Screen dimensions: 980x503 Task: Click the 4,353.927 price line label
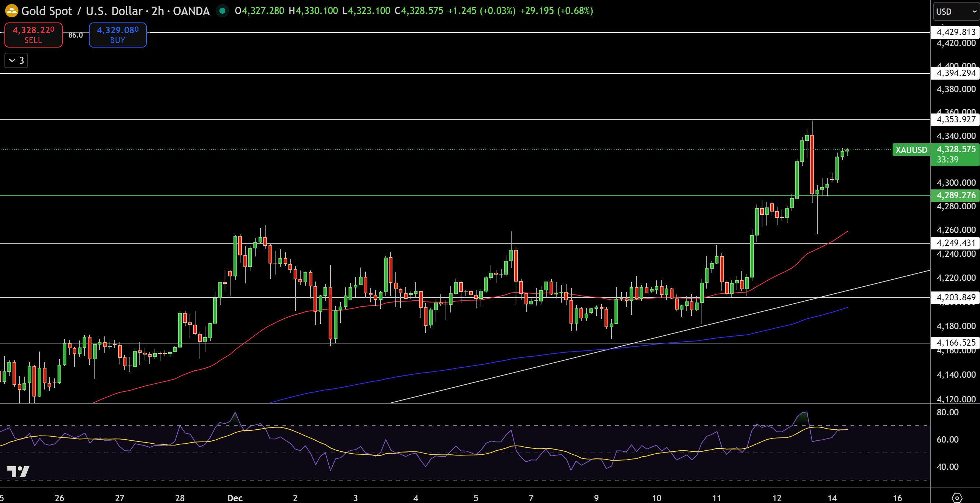pos(955,119)
